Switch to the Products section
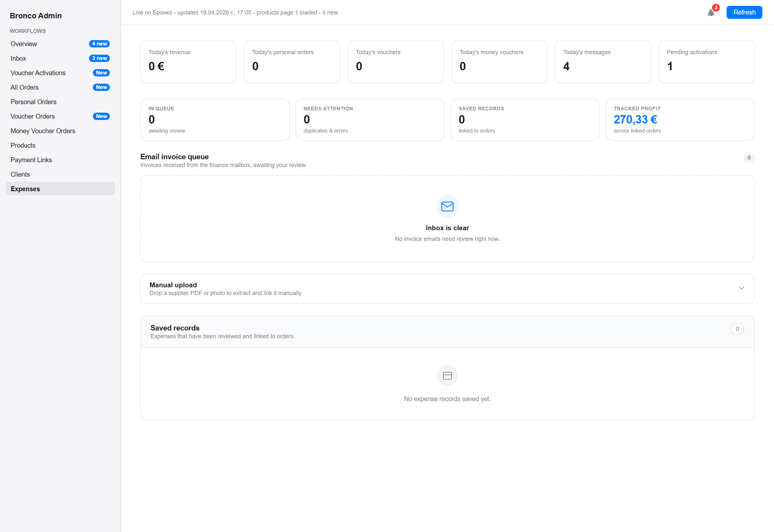Image resolution: width=774 pixels, height=532 pixels. tap(23, 145)
